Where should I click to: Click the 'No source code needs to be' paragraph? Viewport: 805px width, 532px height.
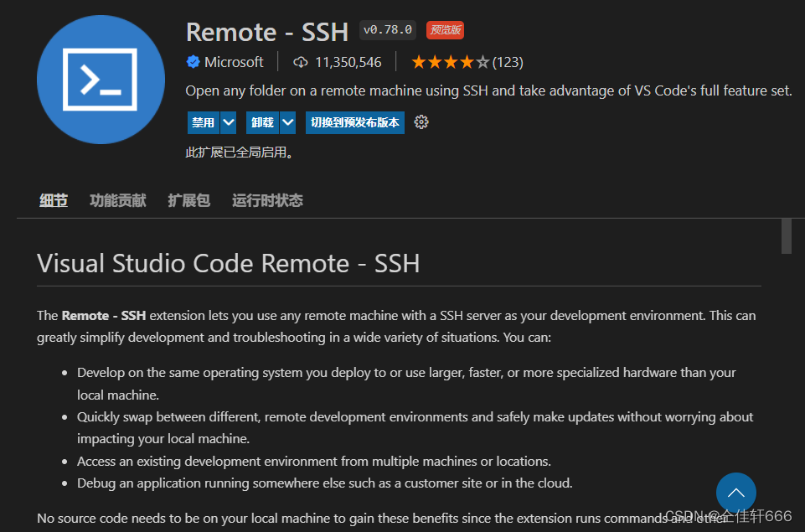[383, 519]
